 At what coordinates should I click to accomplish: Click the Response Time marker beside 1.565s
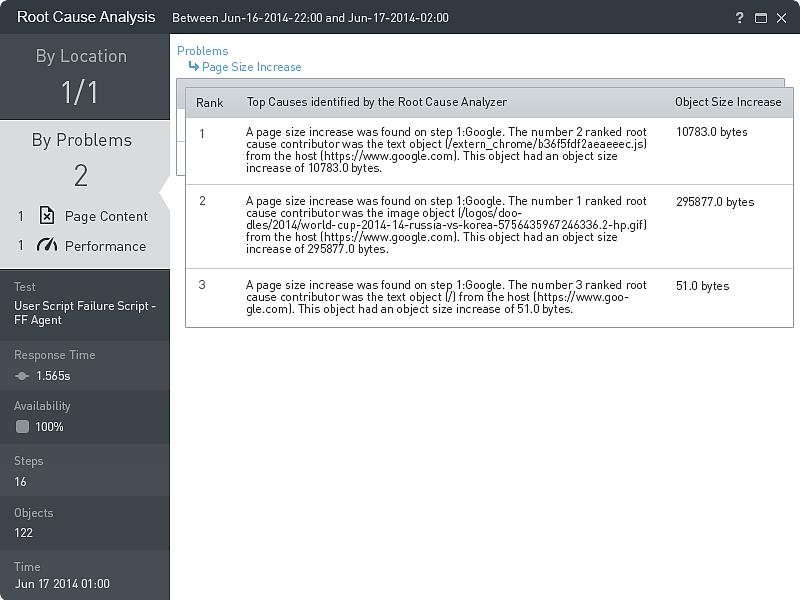click(x=22, y=377)
